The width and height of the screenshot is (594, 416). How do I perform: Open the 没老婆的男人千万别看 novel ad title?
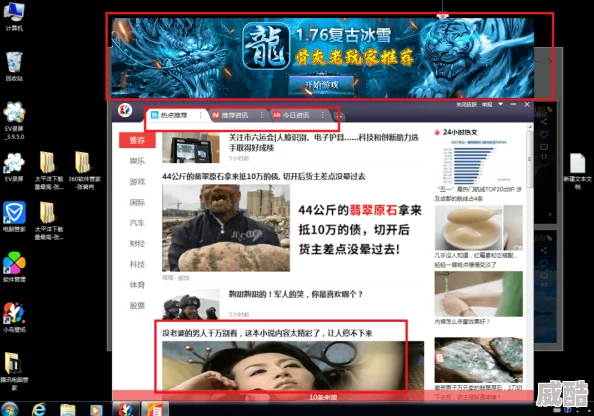coord(267,333)
